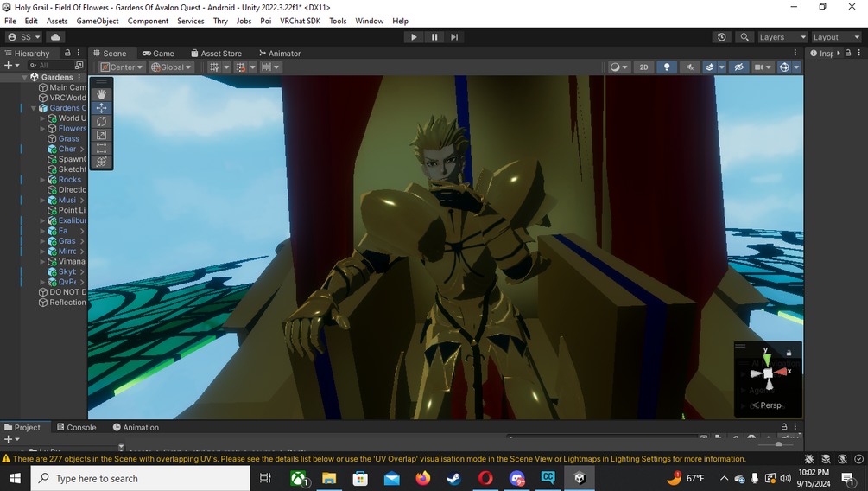Click the Play button

(414, 37)
